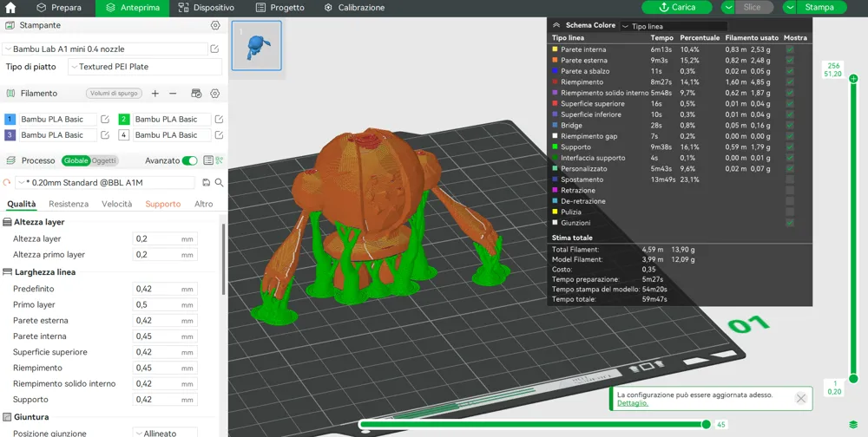This screenshot has height=437, width=868.
Task: Hide Bridge lines via Mostra checkbox
Action: pyautogui.click(x=790, y=126)
